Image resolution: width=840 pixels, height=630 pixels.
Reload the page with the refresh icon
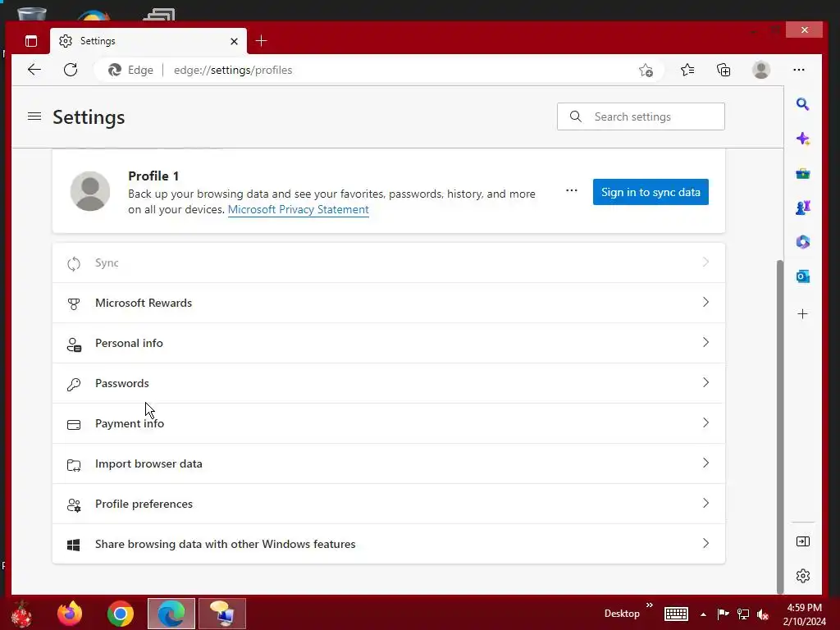pyautogui.click(x=71, y=70)
